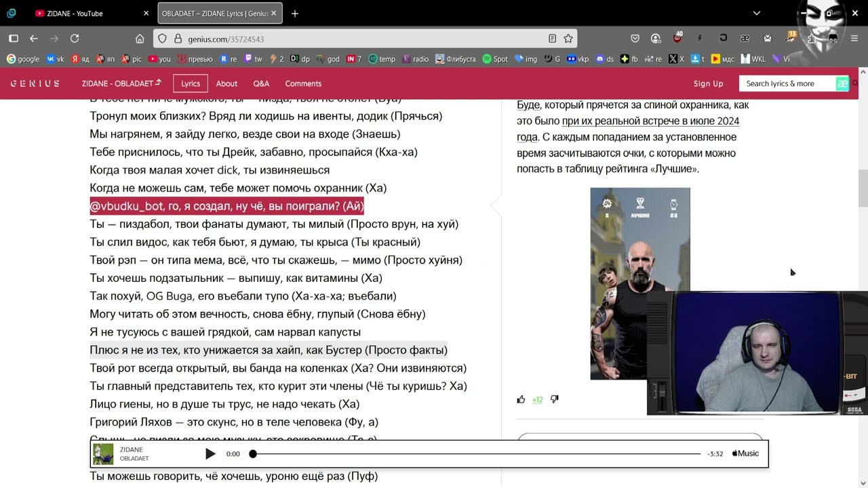The image size is (868, 488).
Task: Select the Lyrics tab
Action: pos(191,83)
